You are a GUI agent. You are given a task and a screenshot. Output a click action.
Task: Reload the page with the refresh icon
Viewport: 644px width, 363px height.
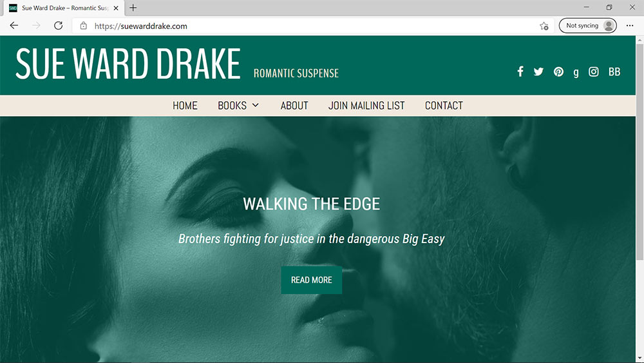click(59, 26)
